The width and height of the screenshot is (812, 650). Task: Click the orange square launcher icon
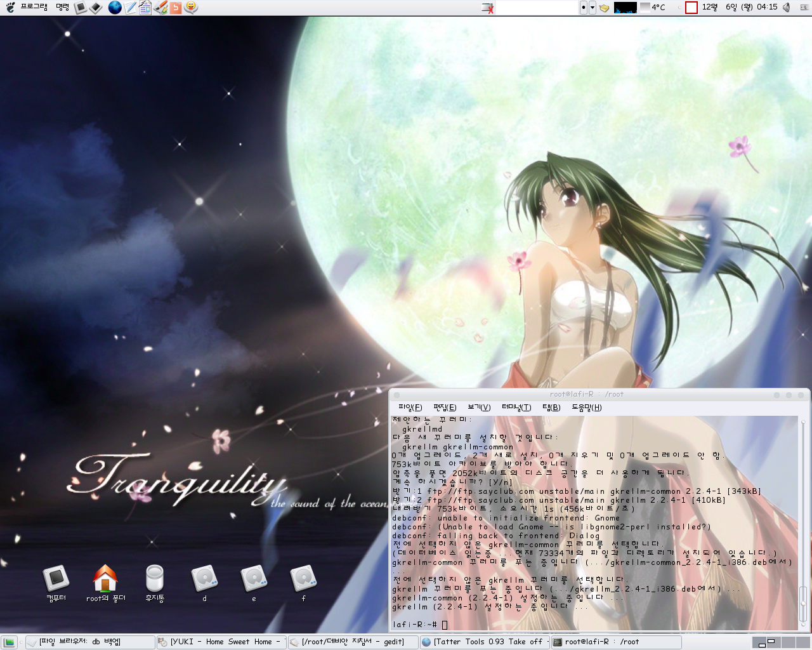point(176,8)
